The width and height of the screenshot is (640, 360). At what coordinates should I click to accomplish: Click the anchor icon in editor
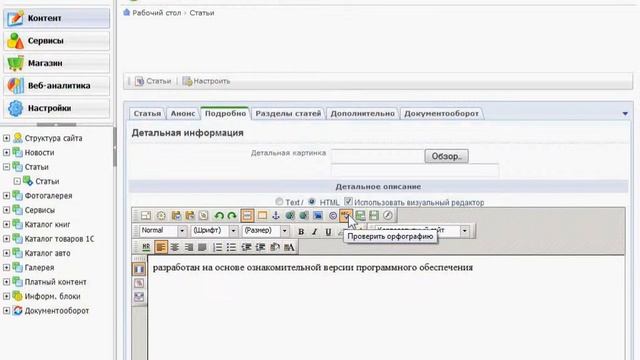[276, 216]
